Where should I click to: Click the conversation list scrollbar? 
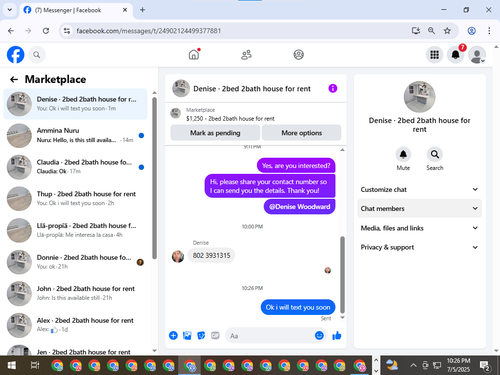(154, 178)
